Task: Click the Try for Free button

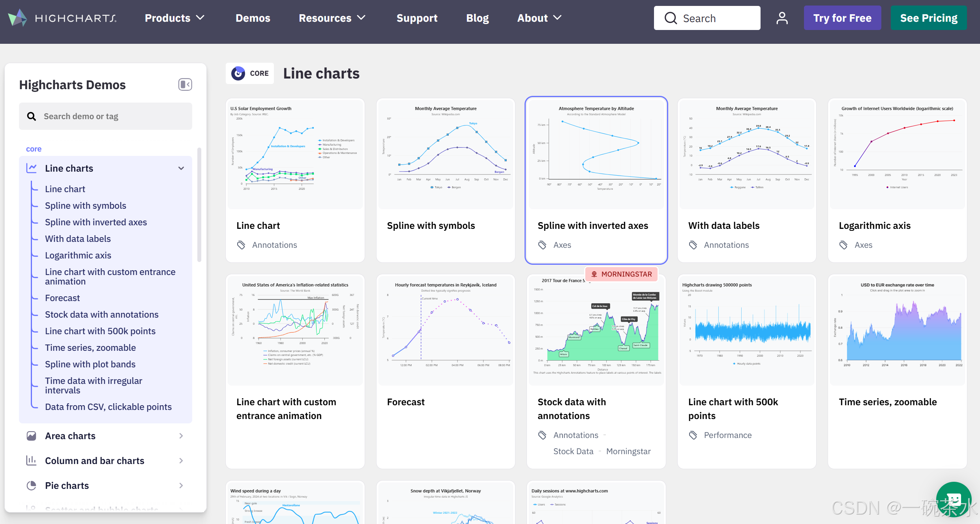Action: tap(842, 18)
